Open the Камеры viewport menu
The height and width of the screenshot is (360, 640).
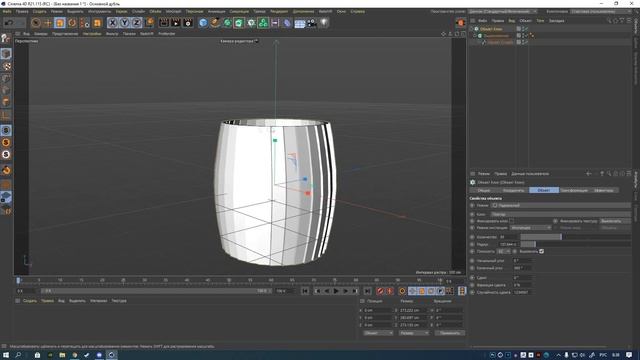coord(41,34)
